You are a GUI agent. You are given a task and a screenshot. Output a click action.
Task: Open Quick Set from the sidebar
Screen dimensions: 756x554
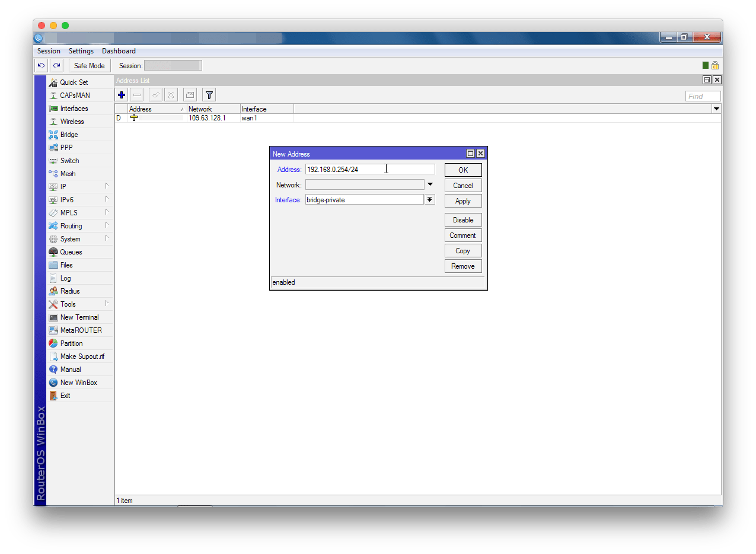coord(74,82)
